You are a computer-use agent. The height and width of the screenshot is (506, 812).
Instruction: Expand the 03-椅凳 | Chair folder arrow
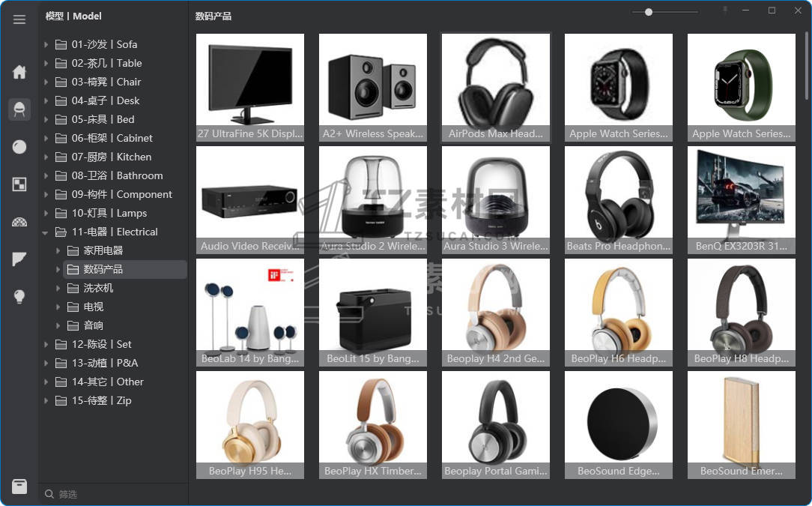pos(46,82)
